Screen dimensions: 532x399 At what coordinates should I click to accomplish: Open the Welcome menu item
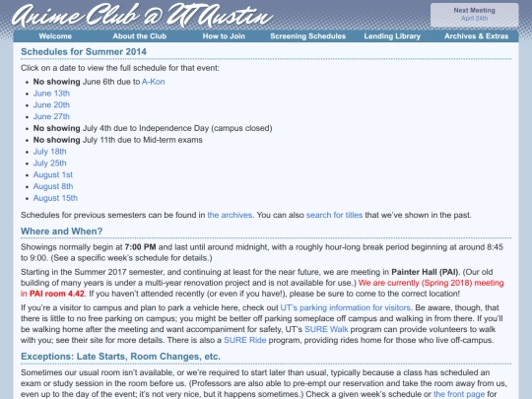coord(55,36)
